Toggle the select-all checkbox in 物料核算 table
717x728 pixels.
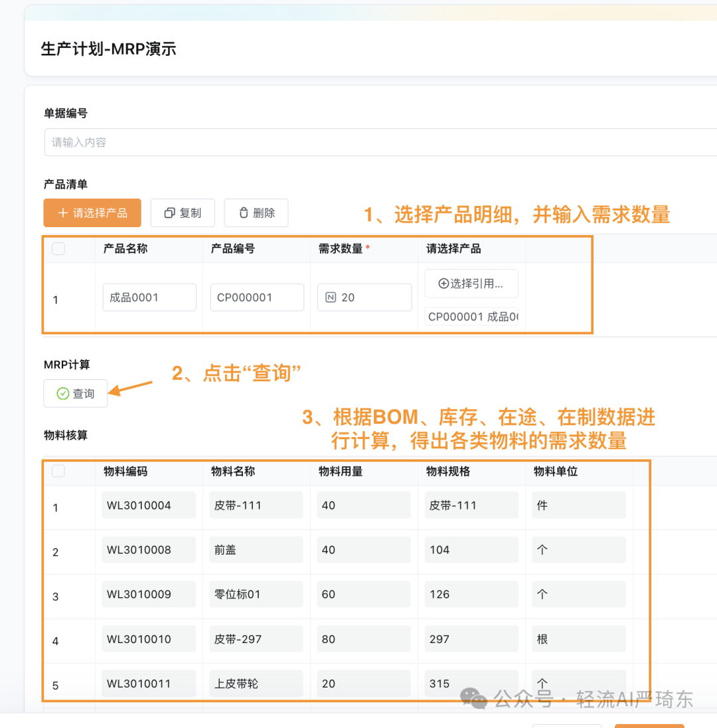[x=58, y=472]
